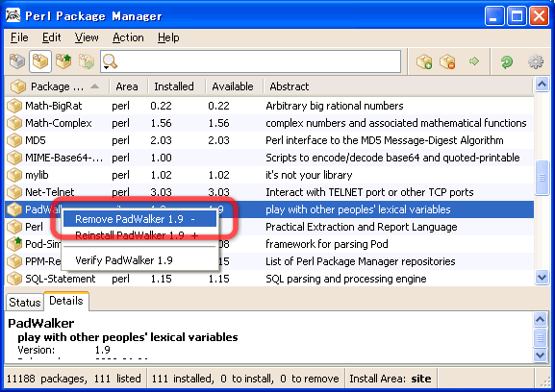Click the package icon of MIME-Base64 row
This screenshot has width=555, height=392.
pos(14,158)
